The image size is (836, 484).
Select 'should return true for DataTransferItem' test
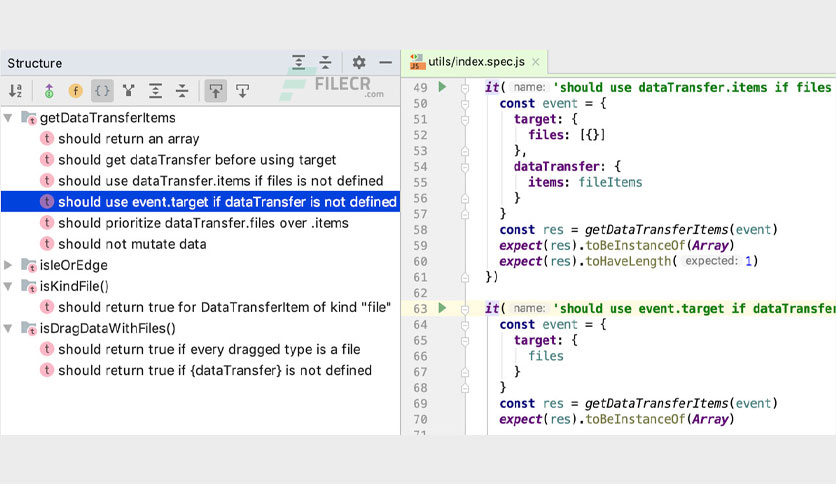click(x=200, y=307)
